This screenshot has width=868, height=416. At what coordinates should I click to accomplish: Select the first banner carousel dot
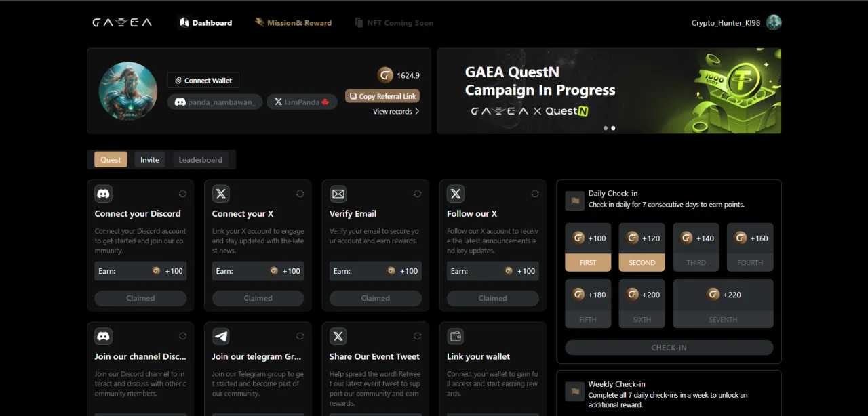(x=606, y=128)
